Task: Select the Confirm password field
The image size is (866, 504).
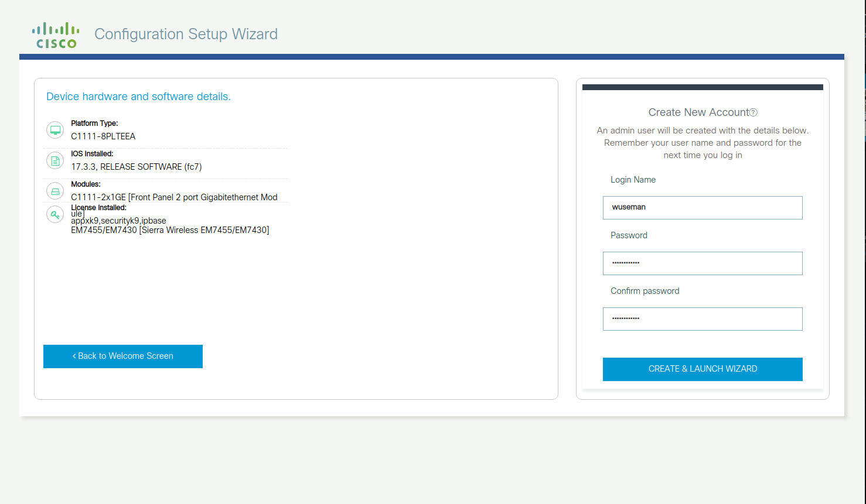Action: click(703, 318)
